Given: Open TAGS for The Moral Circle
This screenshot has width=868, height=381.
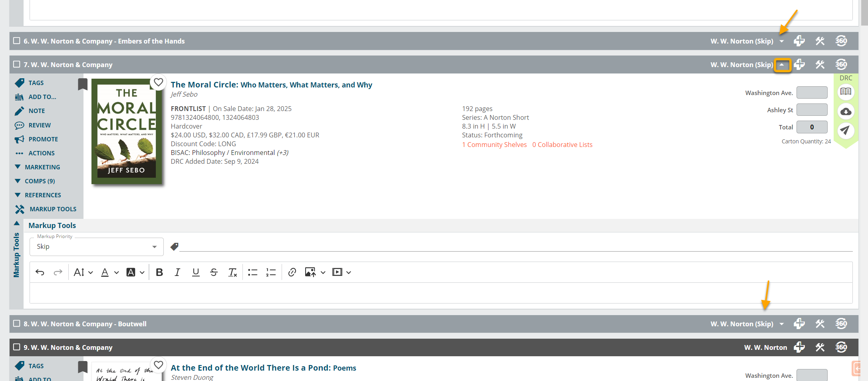Looking at the screenshot, I should pyautogui.click(x=29, y=83).
